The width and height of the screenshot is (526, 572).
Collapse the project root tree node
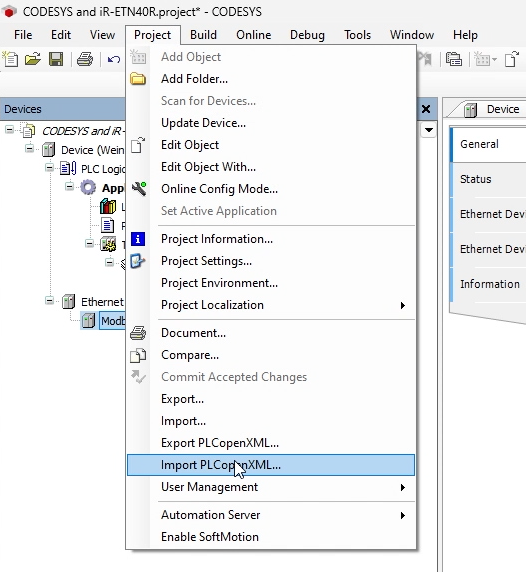pyautogui.click(x=9, y=130)
